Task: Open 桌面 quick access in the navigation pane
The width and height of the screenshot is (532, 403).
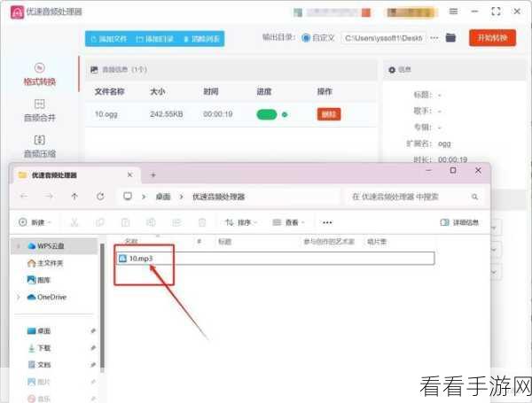Action: (39, 330)
